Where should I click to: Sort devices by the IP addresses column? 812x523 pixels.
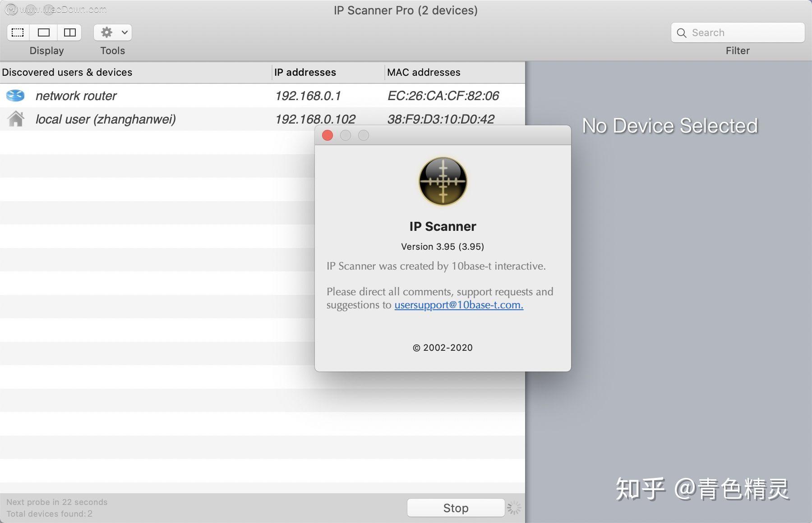[x=305, y=72]
